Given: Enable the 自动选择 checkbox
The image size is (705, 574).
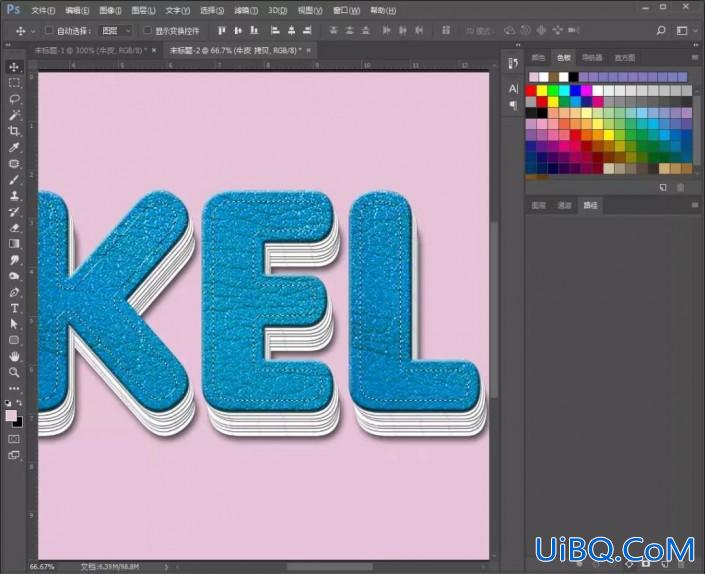Looking at the screenshot, I should coord(49,30).
